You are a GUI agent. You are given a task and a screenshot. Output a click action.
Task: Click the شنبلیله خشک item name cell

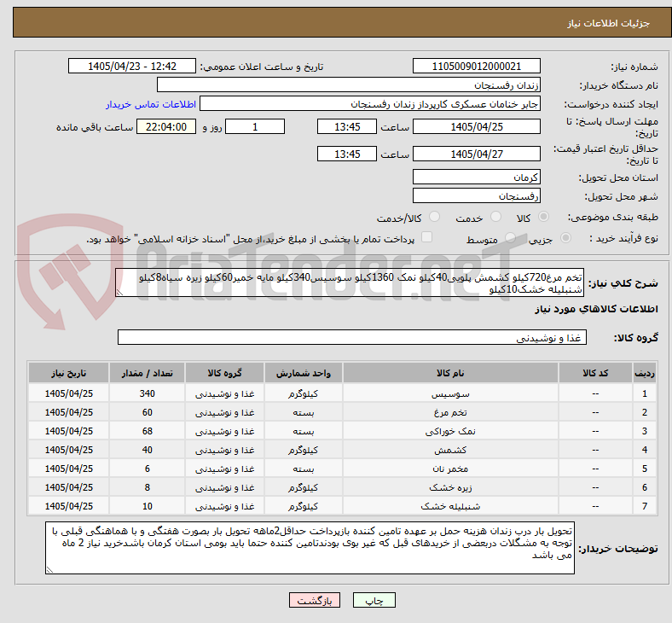click(450, 506)
